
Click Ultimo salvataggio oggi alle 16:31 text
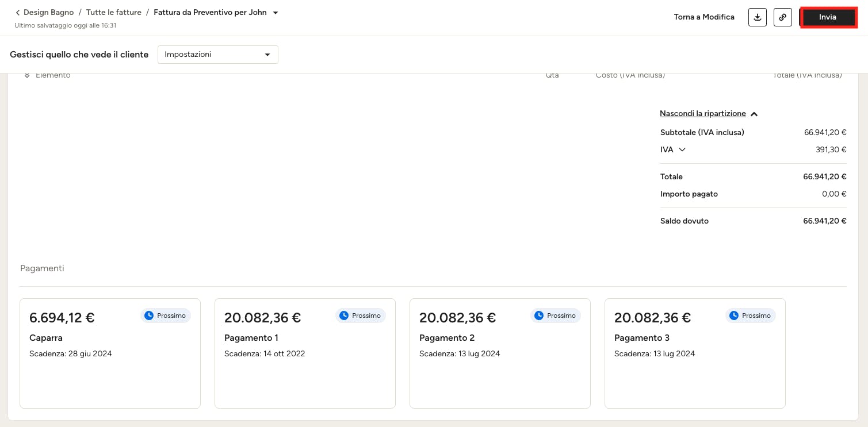(x=66, y=26)
